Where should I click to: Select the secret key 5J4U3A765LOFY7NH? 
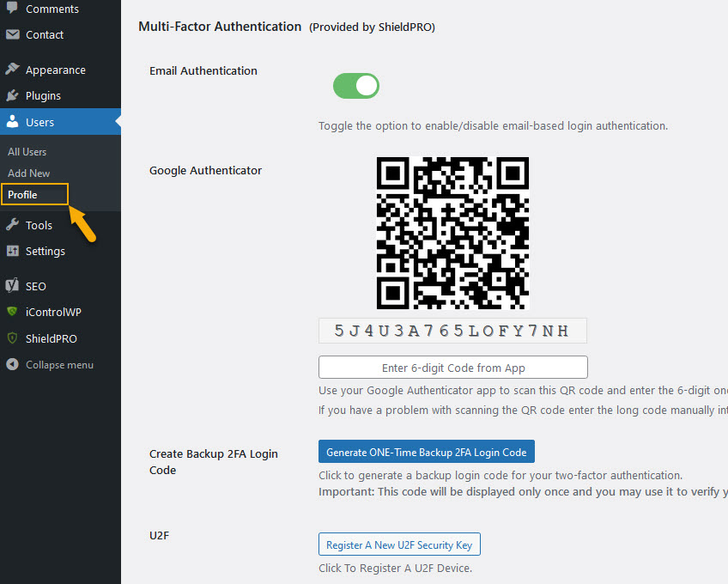click(452, 331)
